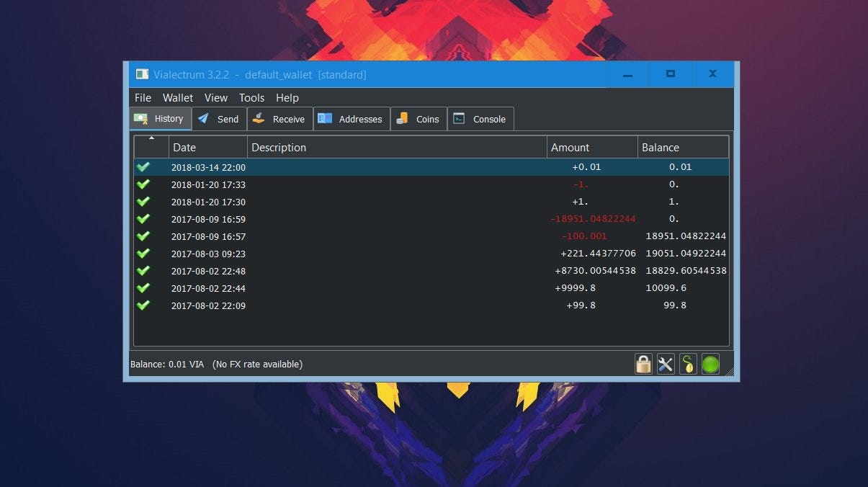The height and width of the screenshot is (487, 868).
Task: Show the Coins tab
Action: 419,119
